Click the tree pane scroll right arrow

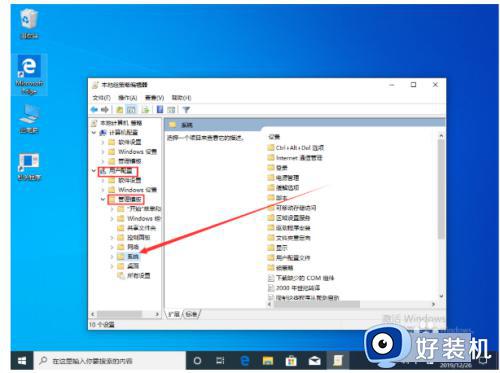click(157, 314)
